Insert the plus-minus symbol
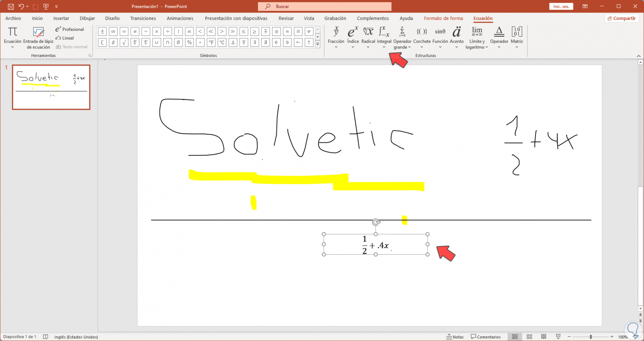Viewport: 644px width, 341px height. tap(102, 32)
